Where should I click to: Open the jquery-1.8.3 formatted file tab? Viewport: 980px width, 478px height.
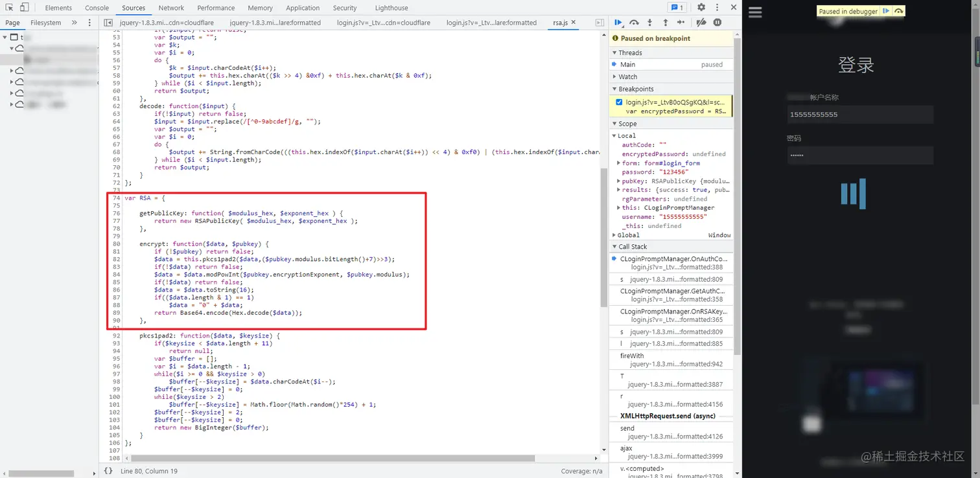[x=275, y=23]
